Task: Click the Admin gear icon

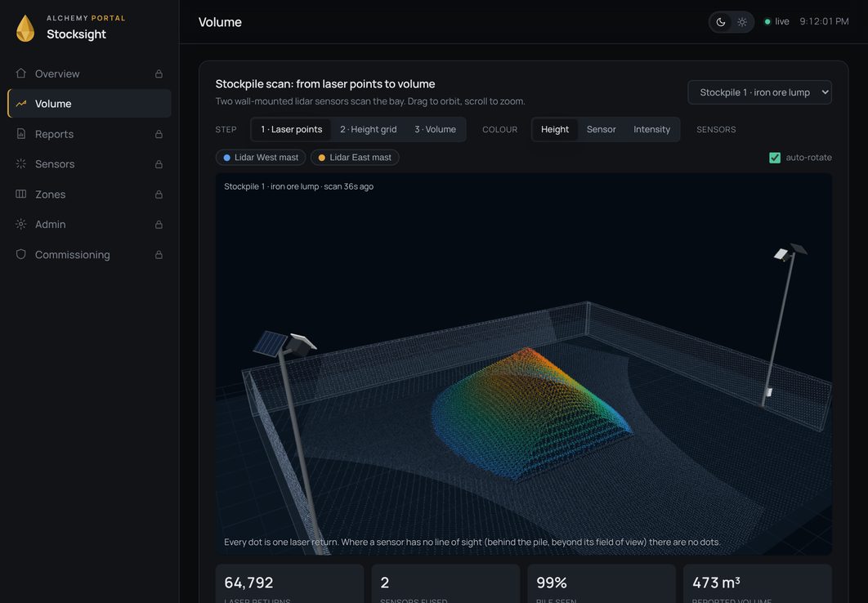Action: (x=21, y=224)
